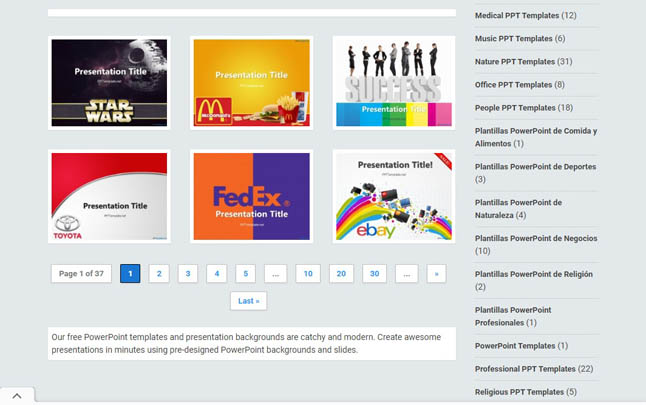Open the eBay template thumbnail
The image size is (646, 405).
tap(394, 196)
